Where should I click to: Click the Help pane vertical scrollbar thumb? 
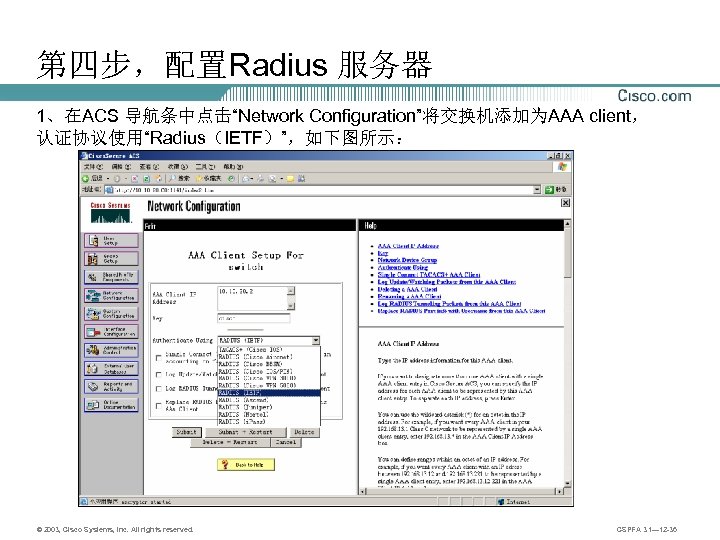click(567, 253)
